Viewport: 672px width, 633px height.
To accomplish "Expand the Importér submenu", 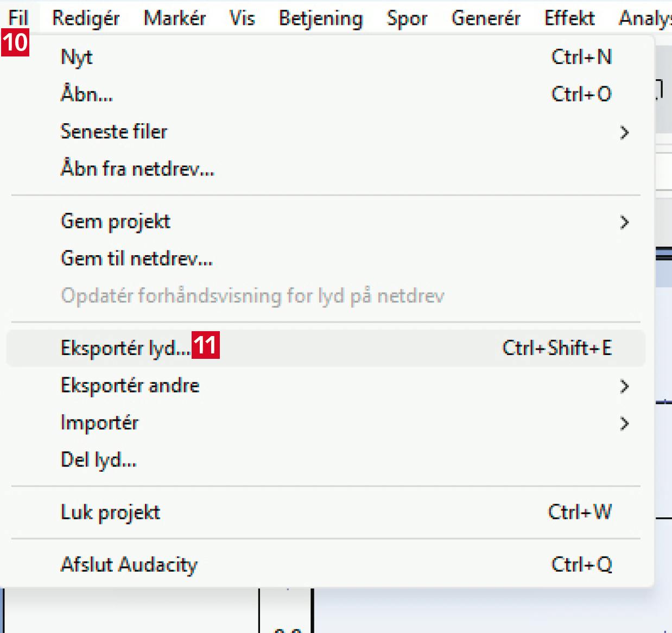I will click(99, 423).
